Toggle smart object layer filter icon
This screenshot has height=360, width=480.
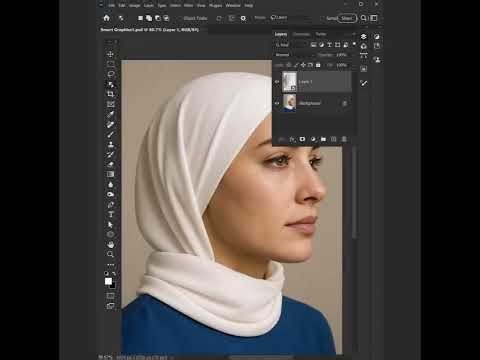click(x=346, y=45)
